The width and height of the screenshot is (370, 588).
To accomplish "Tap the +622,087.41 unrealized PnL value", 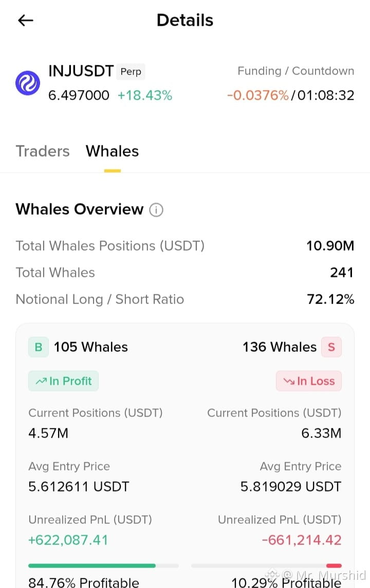I will point(68,540).
